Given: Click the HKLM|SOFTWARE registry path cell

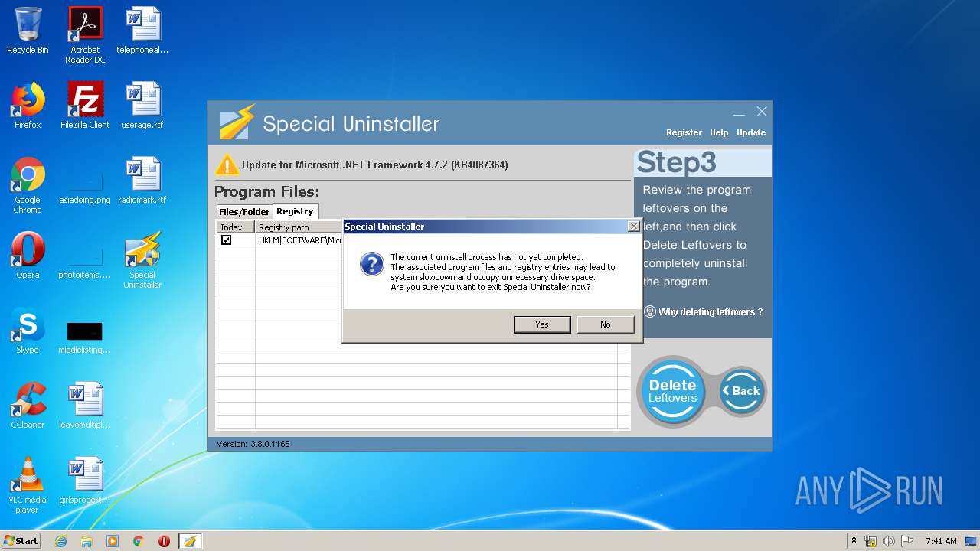Looking at the screenshot, I should click(299, 240).
